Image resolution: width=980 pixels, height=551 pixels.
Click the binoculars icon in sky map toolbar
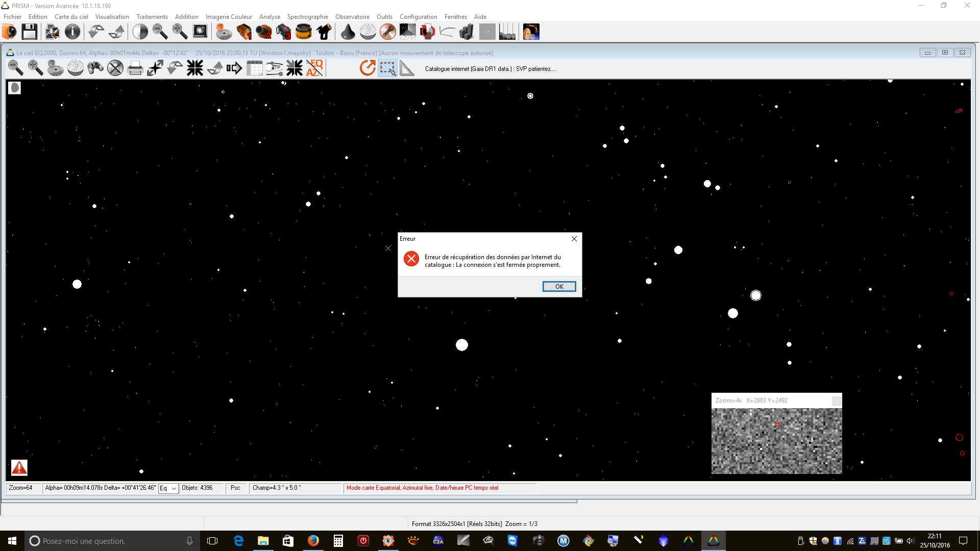95,68
